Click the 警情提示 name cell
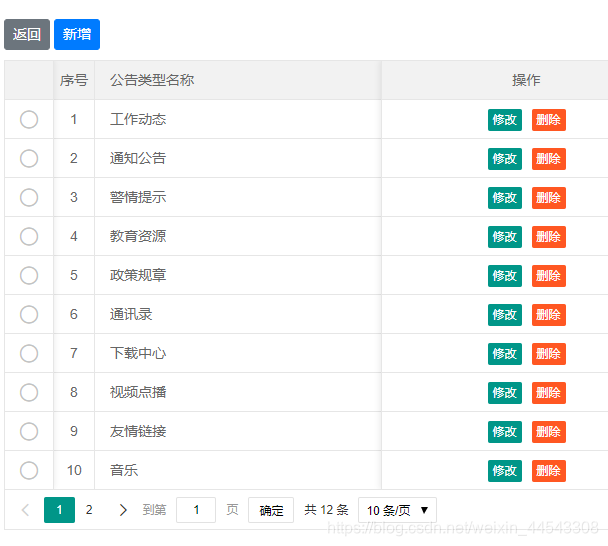 coord(238,197)
